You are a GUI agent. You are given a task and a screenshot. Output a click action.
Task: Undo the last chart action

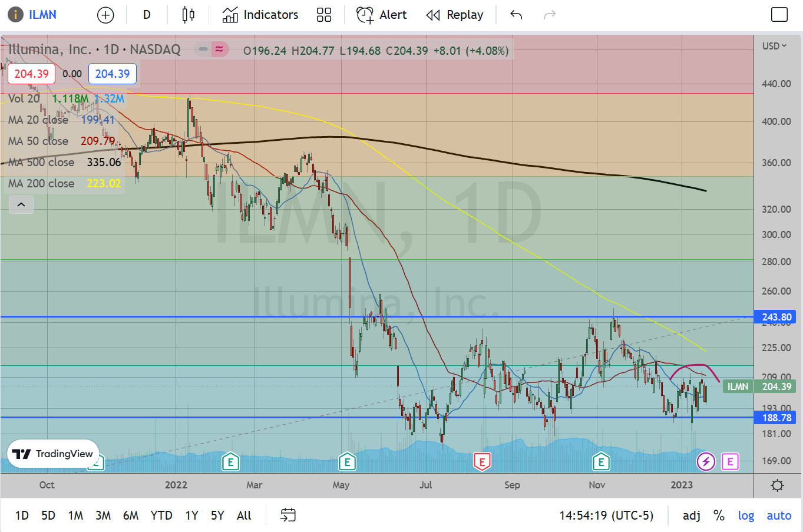tap(516, 15)
